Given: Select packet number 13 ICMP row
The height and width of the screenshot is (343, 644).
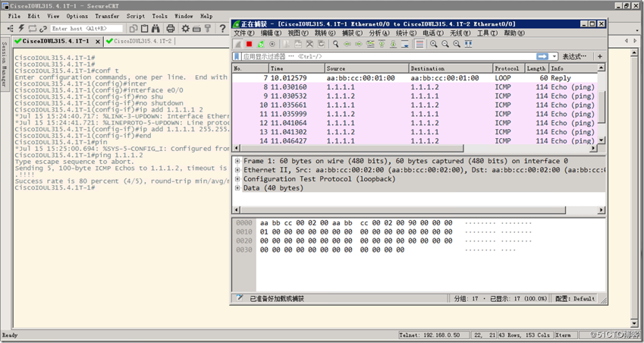Looking at the screenshot, I should click(415, 132).
